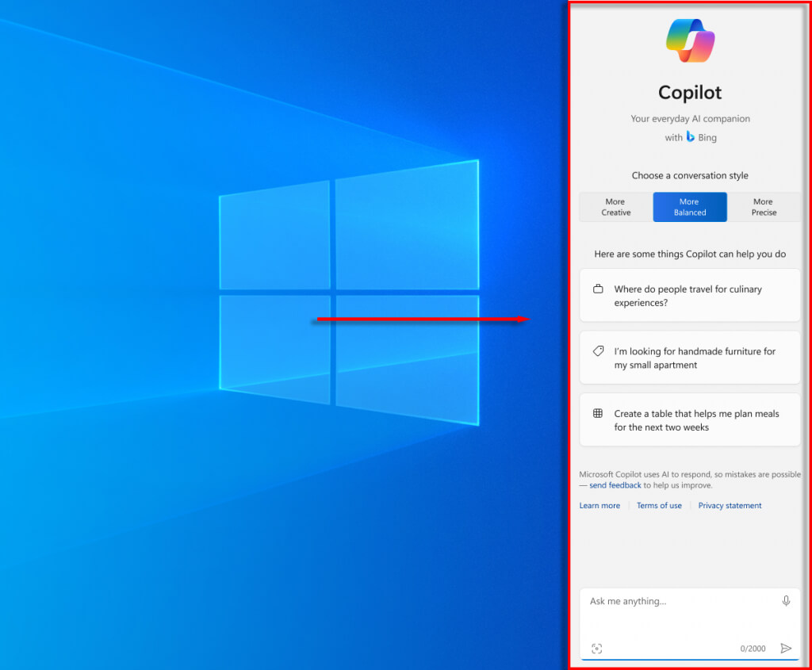Select More Creative conversation style
The height and width of the screenshot is (670, 812).
point(615,207)
